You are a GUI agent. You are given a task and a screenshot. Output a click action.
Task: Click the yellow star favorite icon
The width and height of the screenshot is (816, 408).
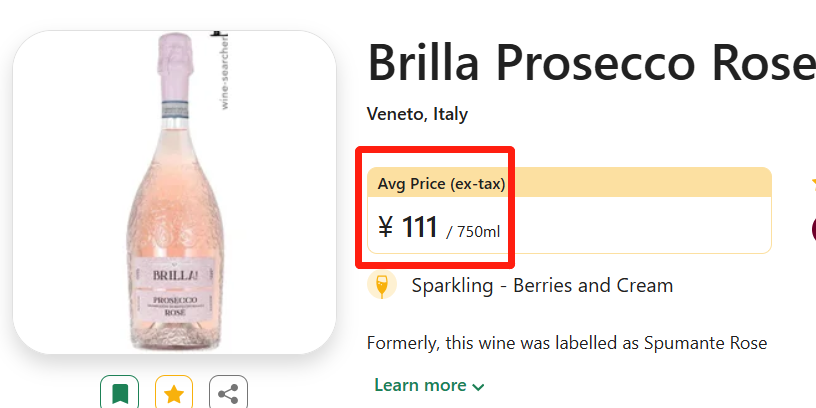tap(174, 393)
